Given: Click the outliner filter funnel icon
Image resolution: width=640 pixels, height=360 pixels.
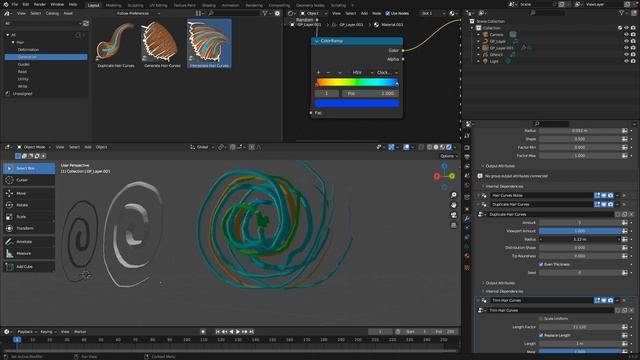Looking at the screenshot, I should 622,13.
